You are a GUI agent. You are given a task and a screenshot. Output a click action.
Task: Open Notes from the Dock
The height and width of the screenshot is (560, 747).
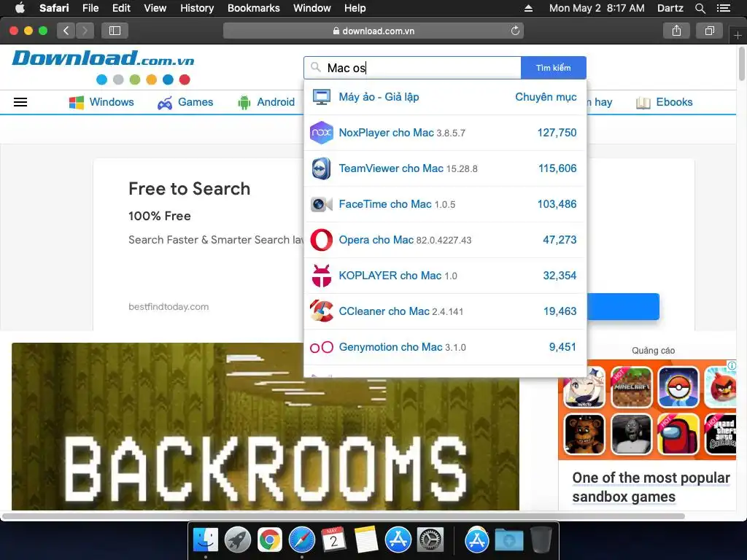[366, 540]
